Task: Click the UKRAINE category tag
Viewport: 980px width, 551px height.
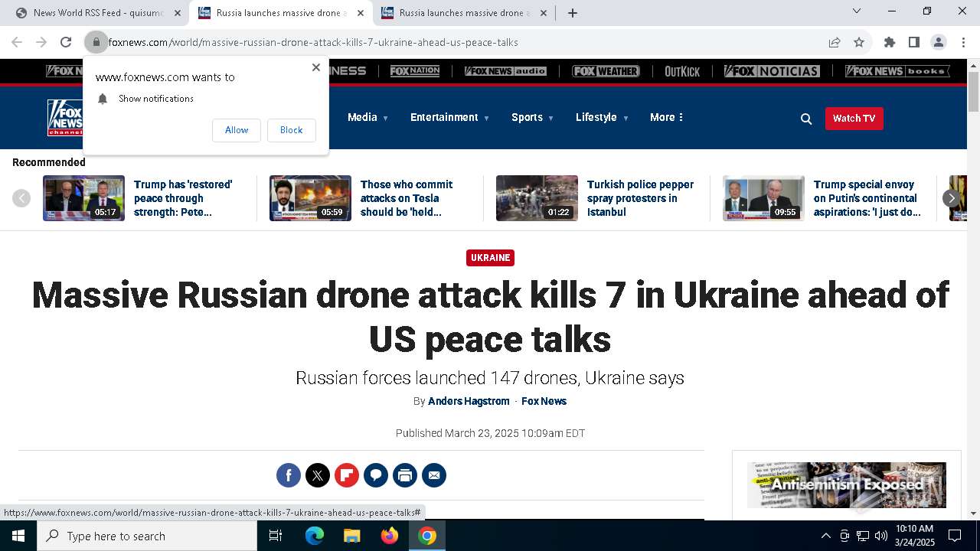Action: (x=490, y=258)
